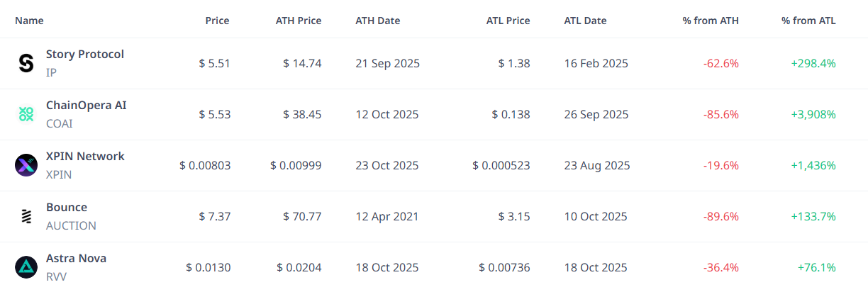This screenshot has width=868, height=292.
Task: Sort by % from ATL header
Action: [808, 21]
